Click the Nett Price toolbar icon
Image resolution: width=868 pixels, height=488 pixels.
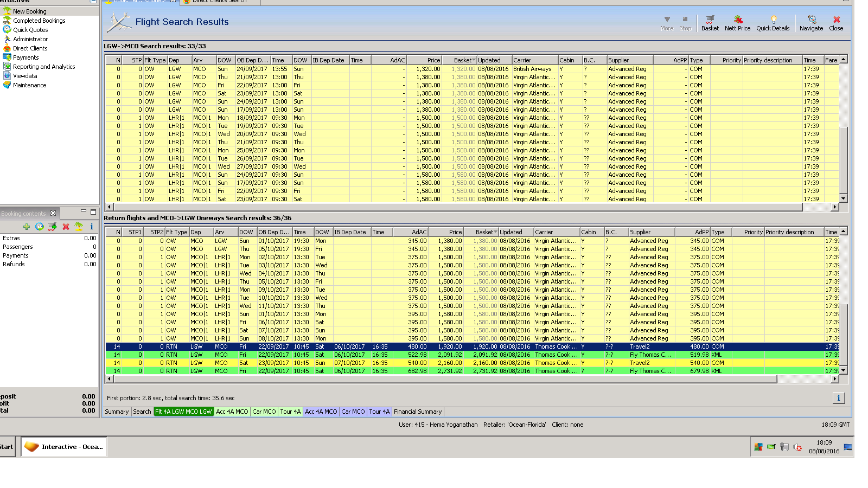coord(737,23)
